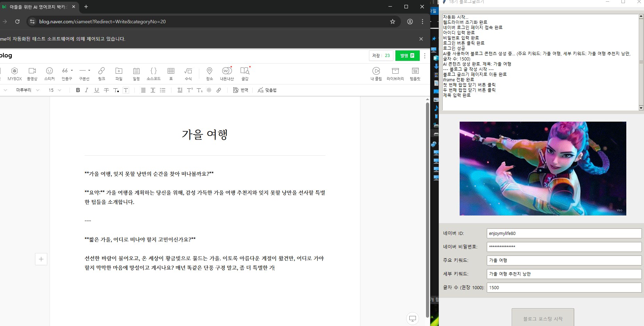Click the 네이버 ID input field
The width and height of the screenshot is (644, 326).
pyautogui.click(x=564, y=233)
